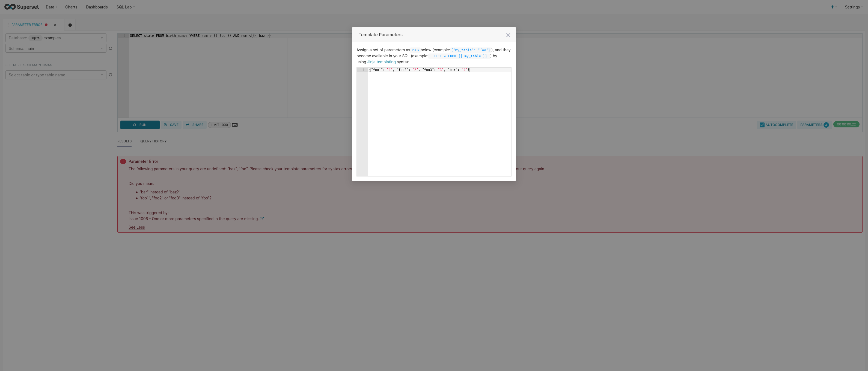Close the PARAMETER ERROR query tab
The height and width of the screenshot is (371, 868).
tap(55, 25)
